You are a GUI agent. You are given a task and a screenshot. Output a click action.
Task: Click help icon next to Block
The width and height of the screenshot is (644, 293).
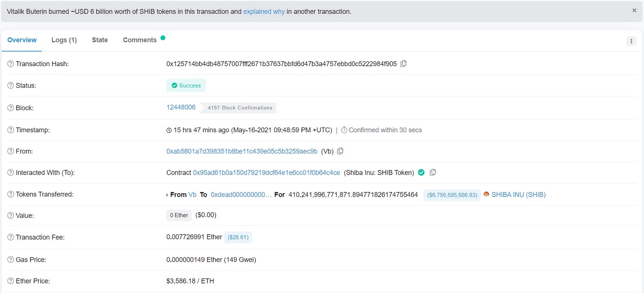(x=11, y=108)
